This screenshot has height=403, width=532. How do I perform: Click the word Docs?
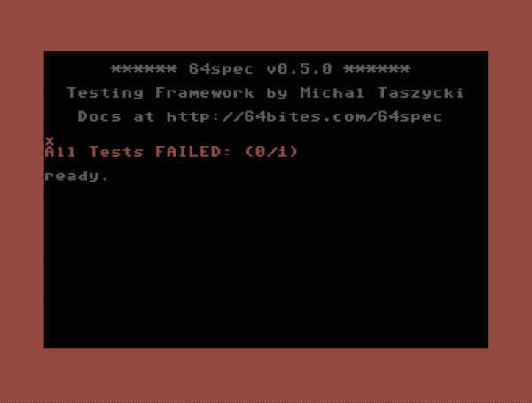coord(99,116)
